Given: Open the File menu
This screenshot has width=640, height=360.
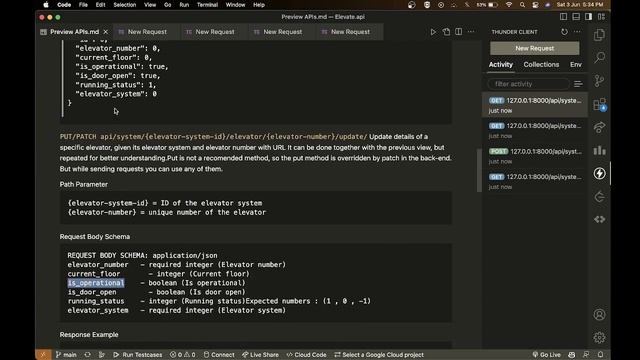Looking at the screenshot, I should pos(83,5).
